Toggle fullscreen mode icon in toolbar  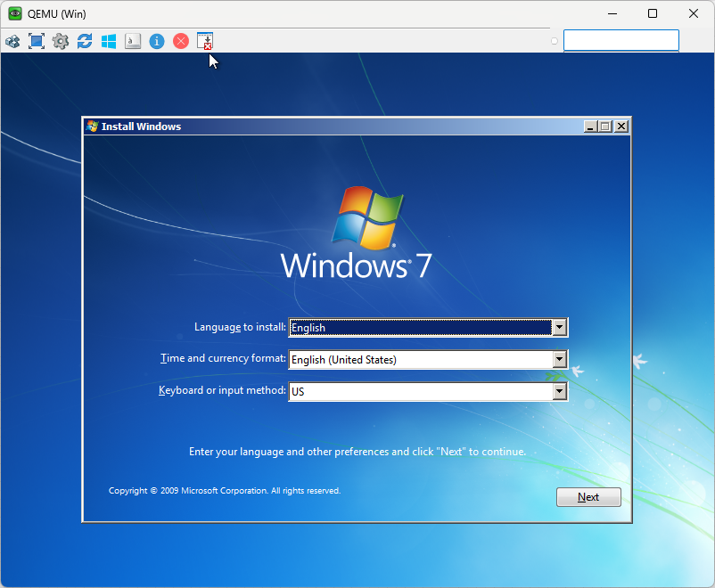[x=37, y=41]
